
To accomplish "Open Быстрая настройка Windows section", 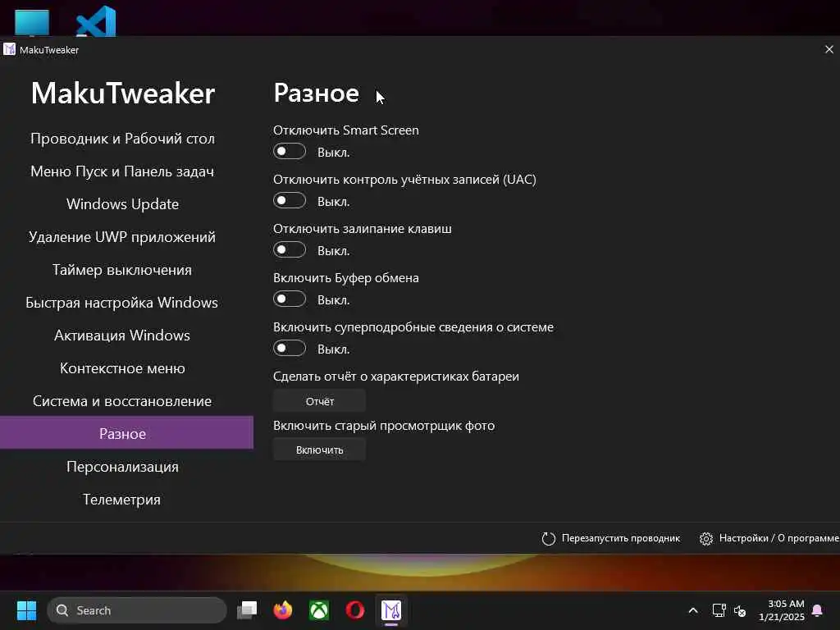I will pyautogui.click(x=123, y=303).
